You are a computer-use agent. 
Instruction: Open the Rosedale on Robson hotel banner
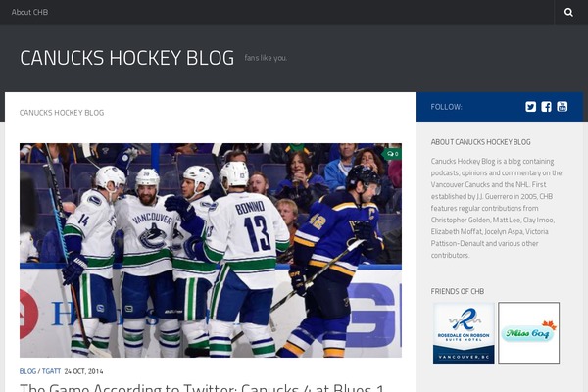click(464, 333)
